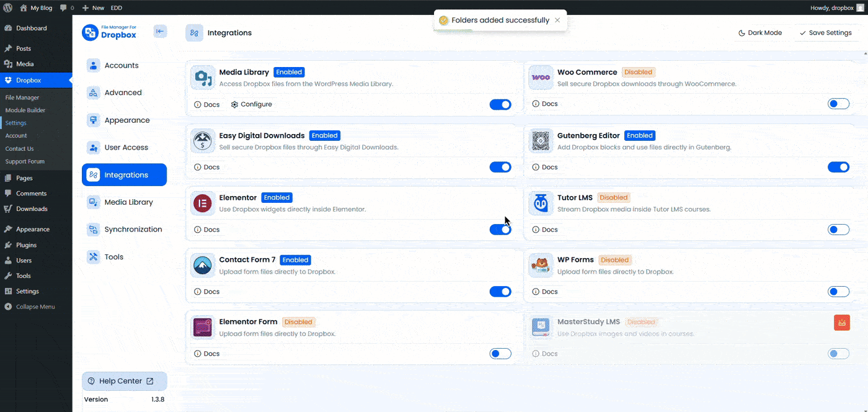Click the Media Library integration icon
The height and width of the screenshot is (412, 868).
(x=202, y=78)
